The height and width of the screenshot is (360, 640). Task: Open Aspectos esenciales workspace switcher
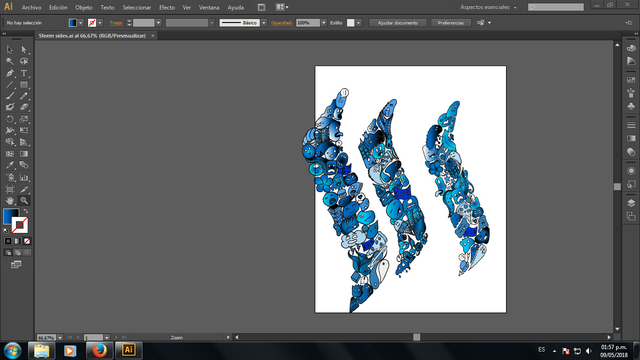pyautogui.click(x=488, y=7)
